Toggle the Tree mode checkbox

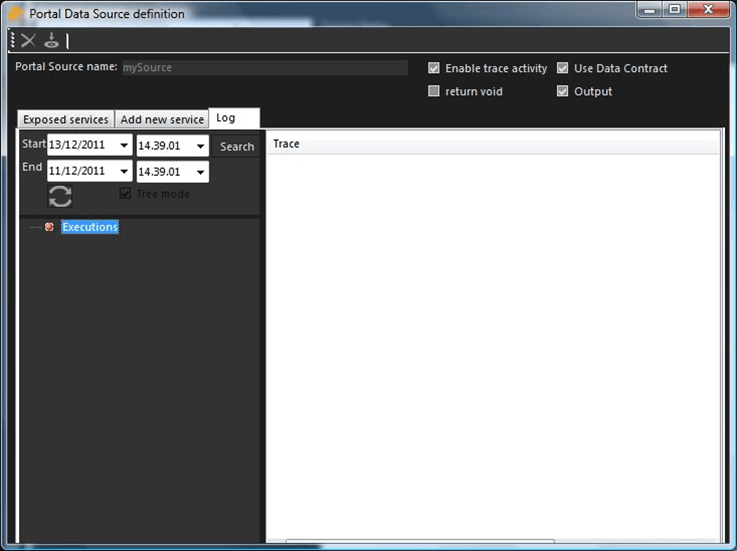[125, 193]
